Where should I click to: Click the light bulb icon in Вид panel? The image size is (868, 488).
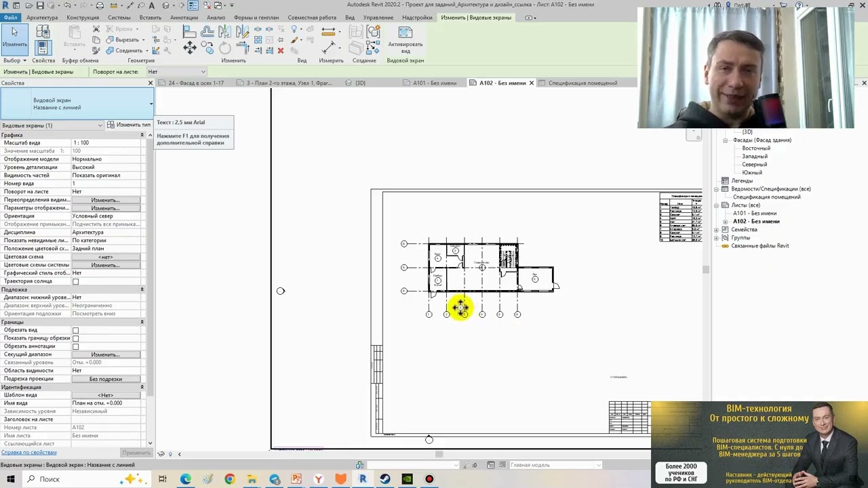[x=294, y=29]
